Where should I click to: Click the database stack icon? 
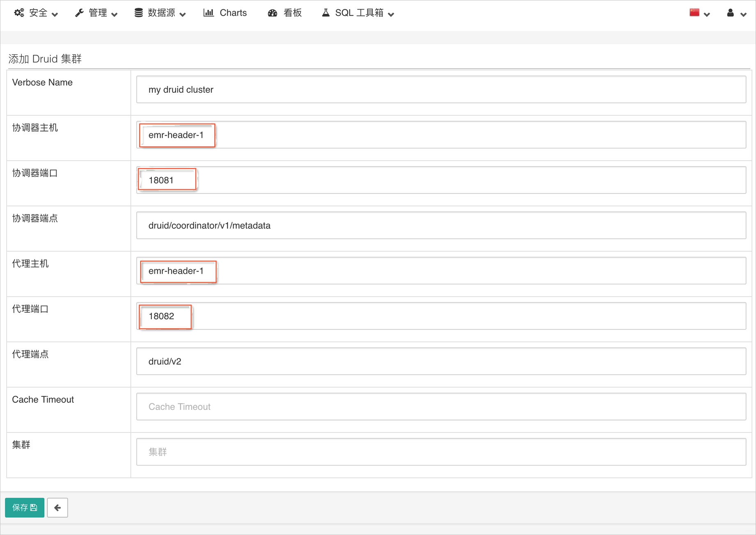click(x=139, y=13)
